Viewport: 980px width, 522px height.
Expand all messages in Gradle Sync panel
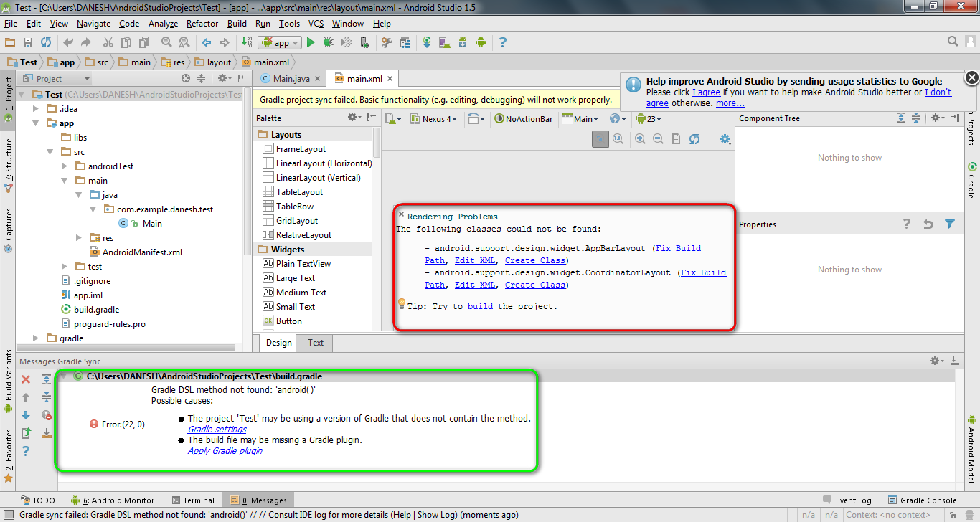[x=47, y=379]
